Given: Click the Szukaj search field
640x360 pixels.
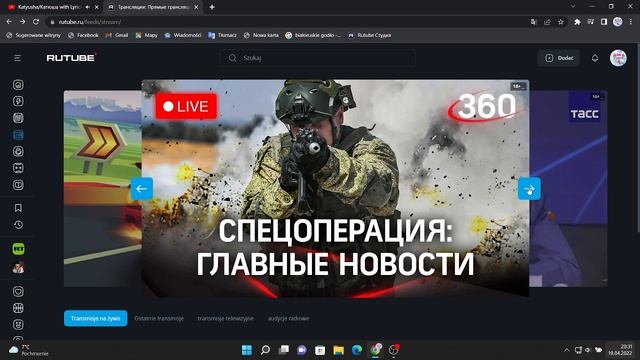Looking at the screenshot, I should coord(318,58).
